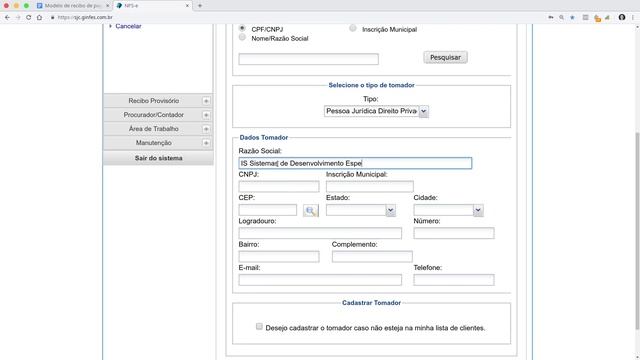Click the CNPJ input field

pos(279,187)
